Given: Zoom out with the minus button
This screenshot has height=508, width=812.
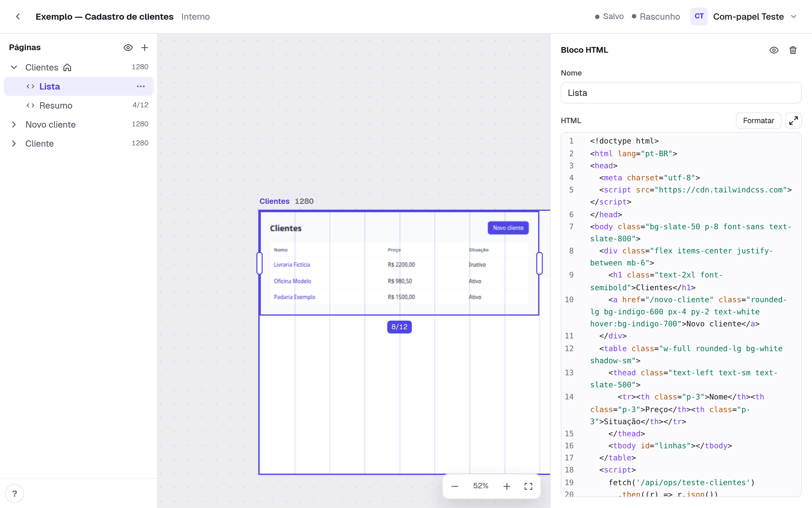Looking at the screenshot, I should (x=455, y=486).
